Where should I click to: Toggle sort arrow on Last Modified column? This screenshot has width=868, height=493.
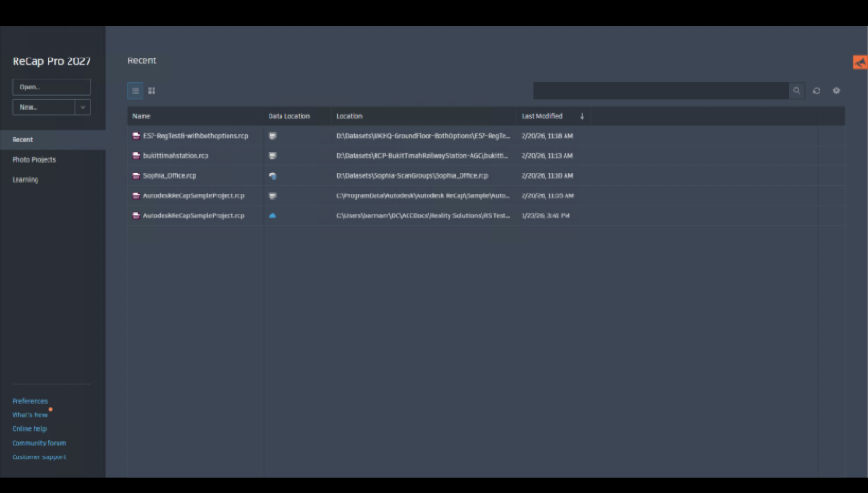582,116
